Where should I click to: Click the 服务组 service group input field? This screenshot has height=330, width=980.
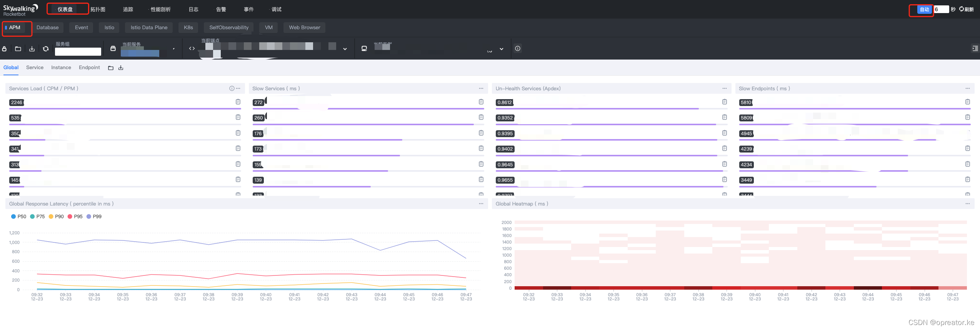(78, 51)
